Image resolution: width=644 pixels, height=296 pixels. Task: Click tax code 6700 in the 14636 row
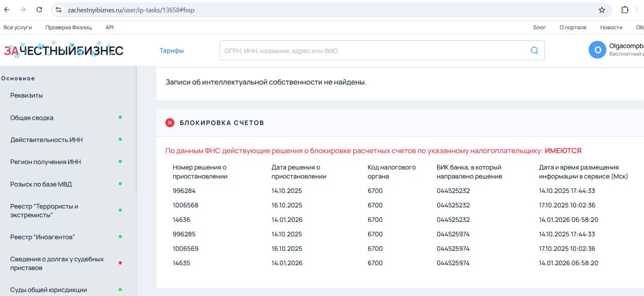click(x=375, y=219)
